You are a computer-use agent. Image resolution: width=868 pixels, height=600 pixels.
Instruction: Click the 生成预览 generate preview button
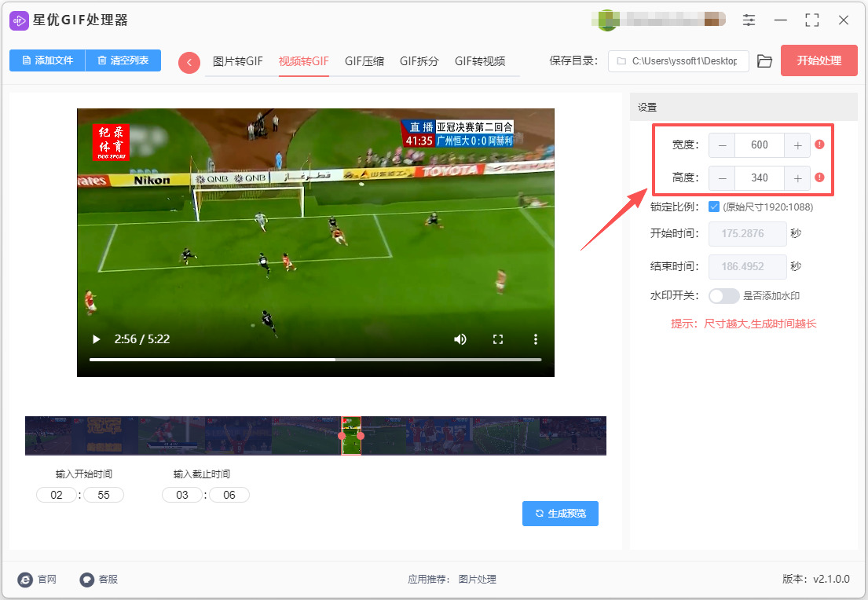(560, 514)
